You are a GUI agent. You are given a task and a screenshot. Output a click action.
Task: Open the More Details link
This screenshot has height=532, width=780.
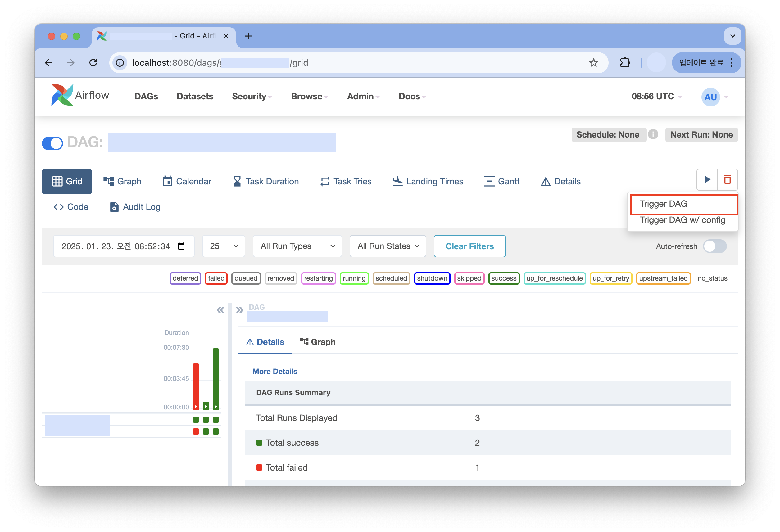tap(274, 371)
